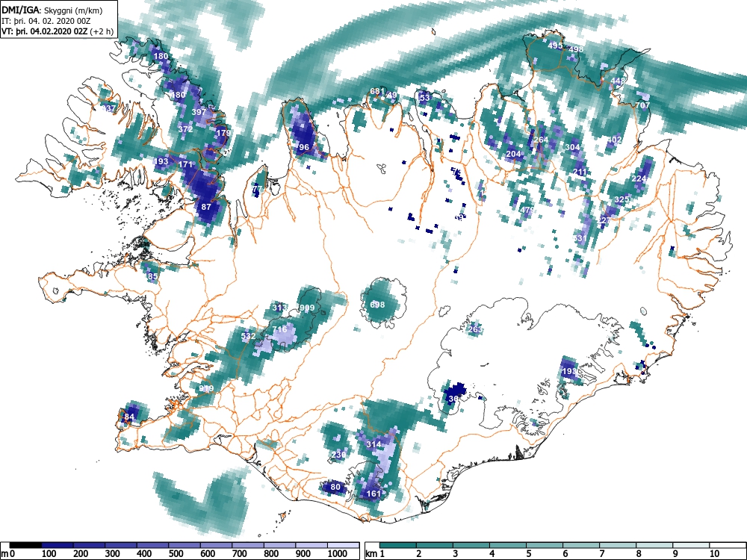Click the '6' label on the km scale
The image size is (747, 560).
pos(565,554)
